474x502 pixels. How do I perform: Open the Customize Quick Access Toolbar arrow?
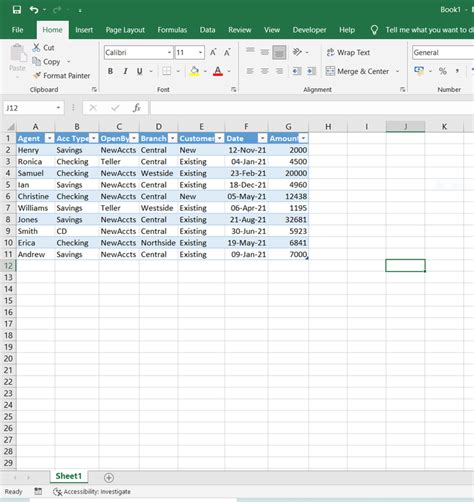pyautogui.click(x=80, y=11)
